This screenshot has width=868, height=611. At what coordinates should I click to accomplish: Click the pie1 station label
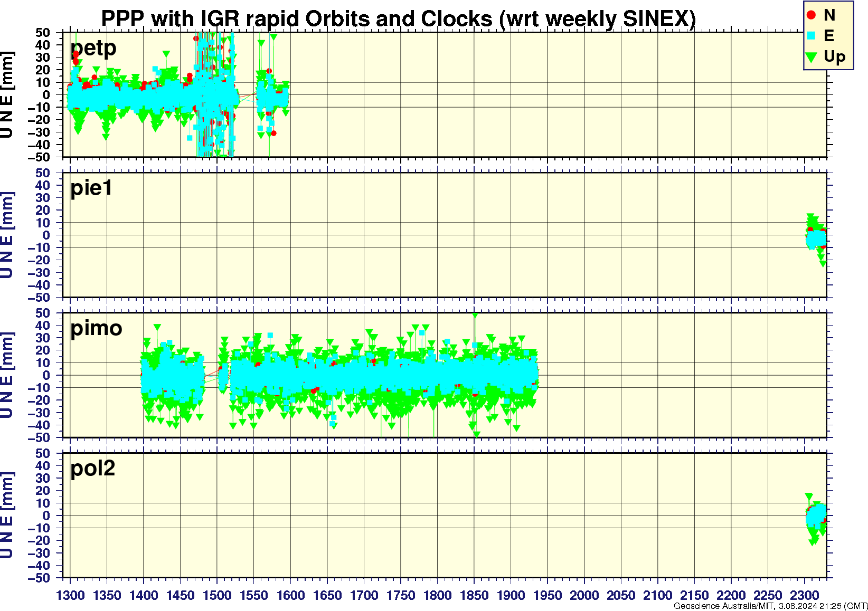coord(91,187)
